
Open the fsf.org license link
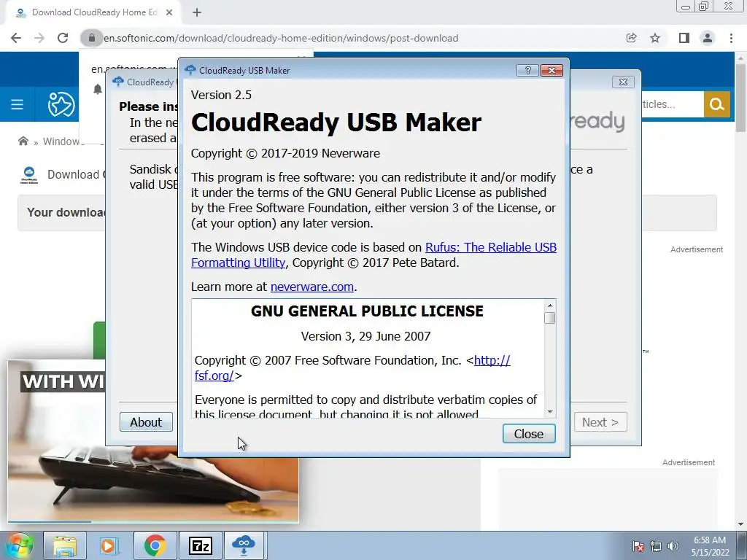[x=492, y=360]
